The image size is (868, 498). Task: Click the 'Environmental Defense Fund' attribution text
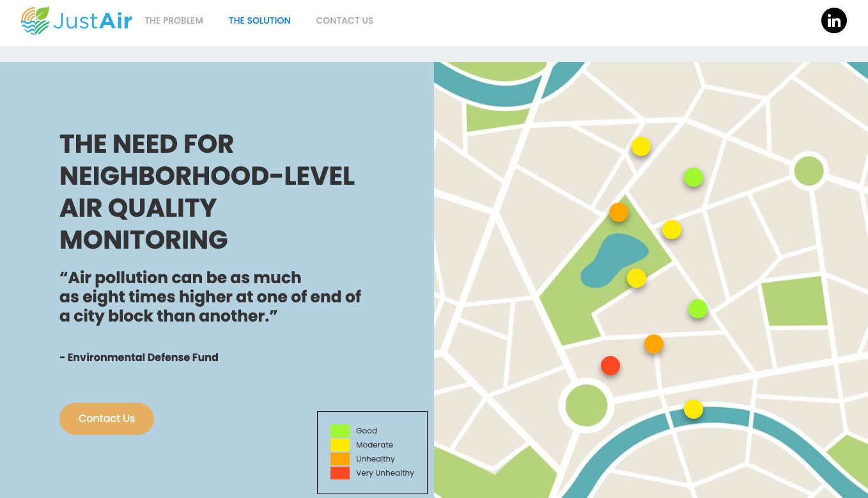click(139, 357)
